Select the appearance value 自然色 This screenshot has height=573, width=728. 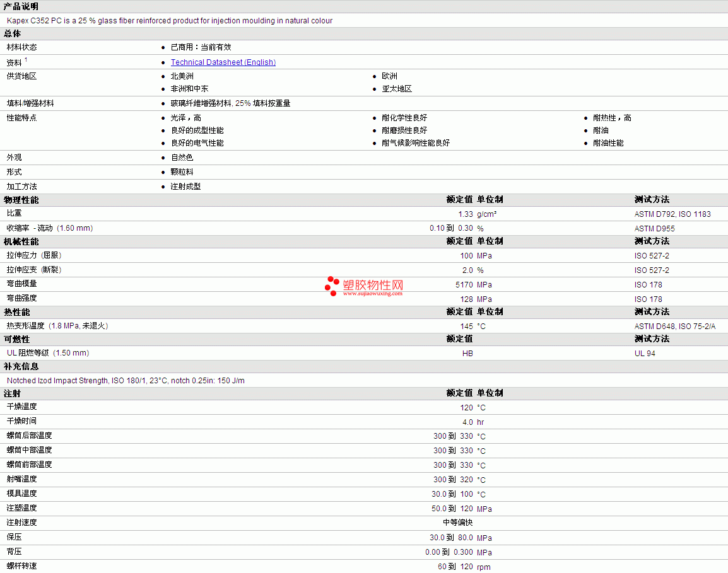pyautogui.click(x=182, y=158)
